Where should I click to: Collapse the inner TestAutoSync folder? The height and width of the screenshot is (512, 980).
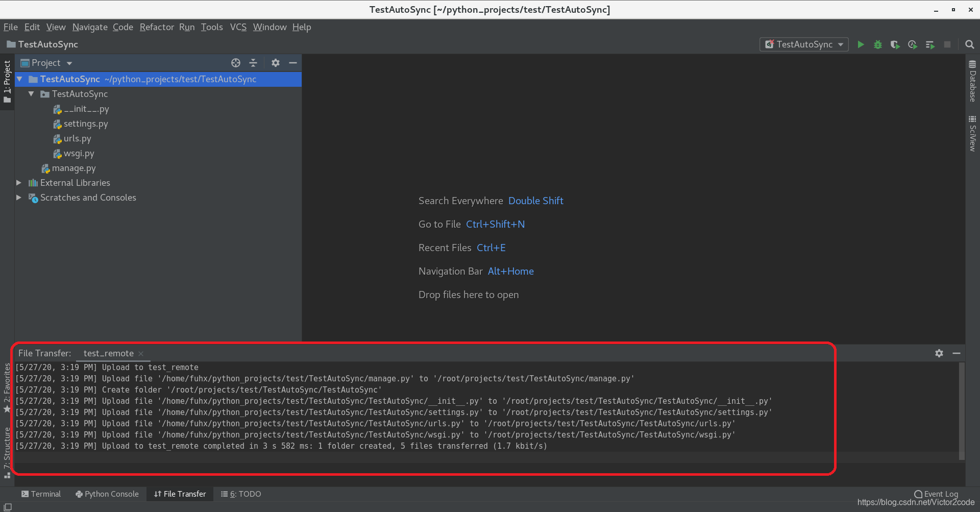coord(31,94)
